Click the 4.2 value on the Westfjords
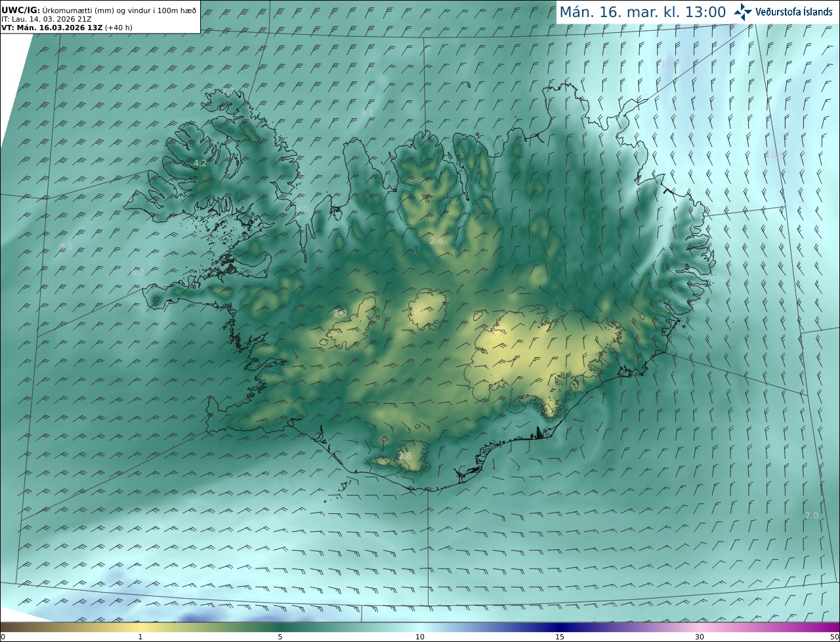The width and height of the screenshot is (840, 642). tap(200, 163)
